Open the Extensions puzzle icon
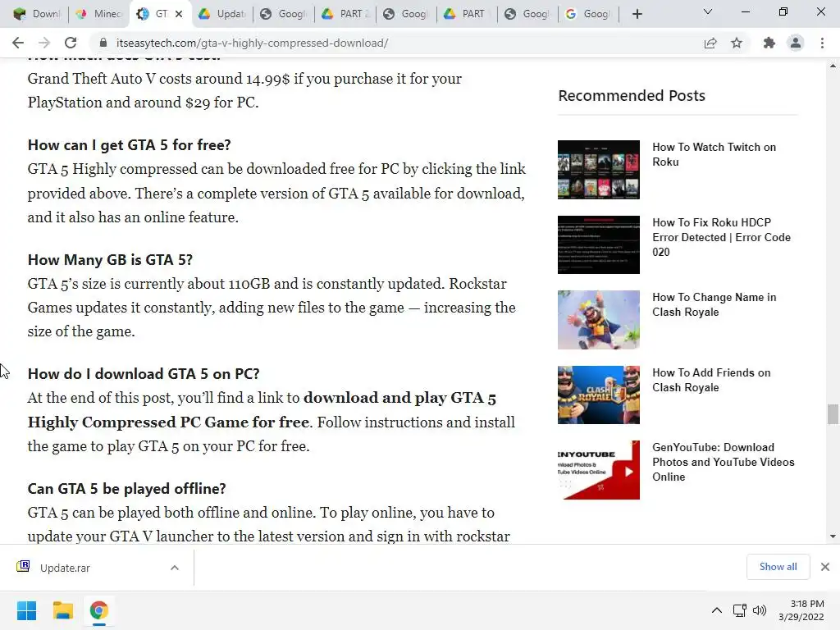Image resolution: width=840 pixels, height=630 pixels. 769,43
